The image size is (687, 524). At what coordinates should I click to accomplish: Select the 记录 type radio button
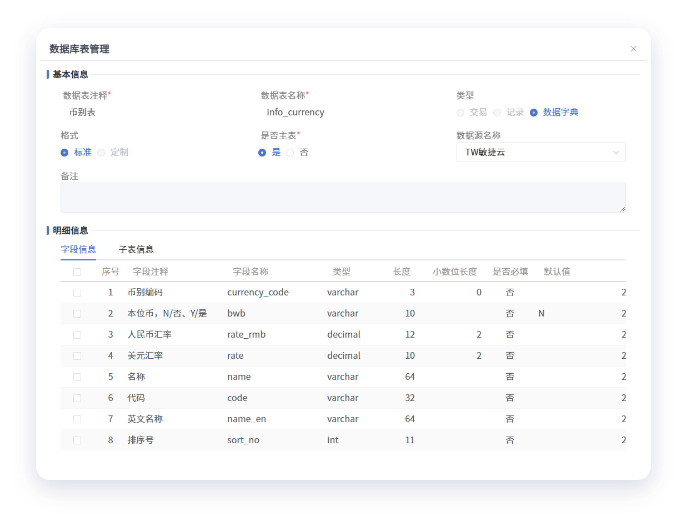(x=497, y=112)
